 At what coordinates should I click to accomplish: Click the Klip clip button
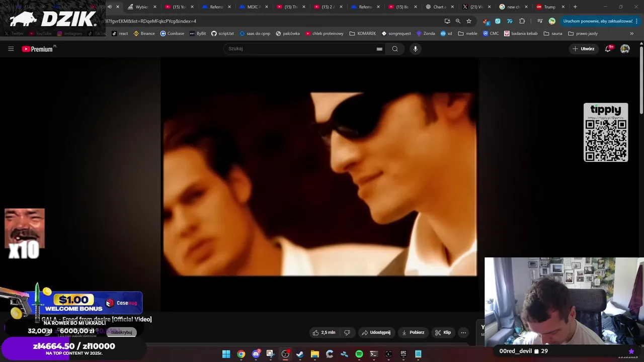tap(443, 332)
